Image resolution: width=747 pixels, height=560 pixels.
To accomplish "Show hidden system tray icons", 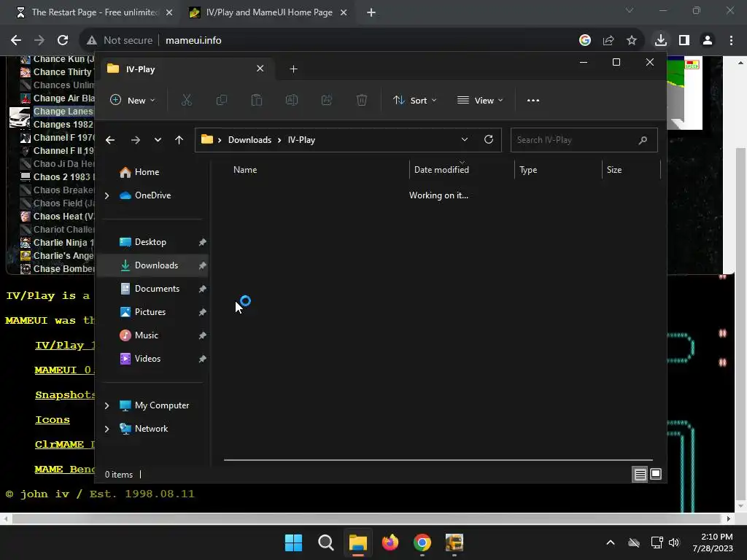I will [x=611, y=542].
